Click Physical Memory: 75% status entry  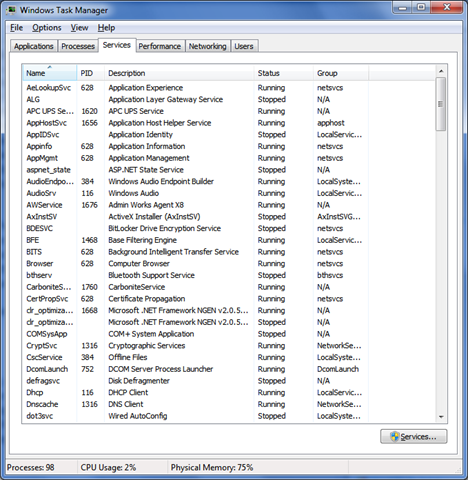[212, 468]
